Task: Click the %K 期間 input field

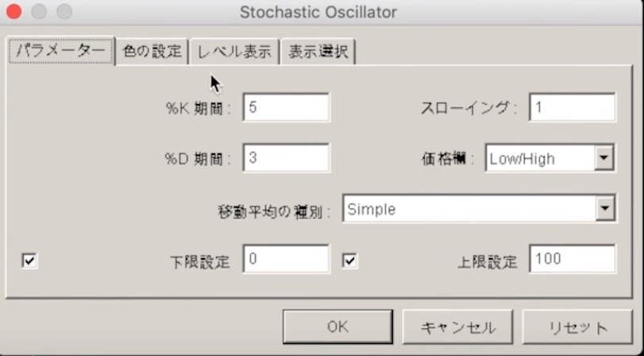Action: click(x=286, y=107)
